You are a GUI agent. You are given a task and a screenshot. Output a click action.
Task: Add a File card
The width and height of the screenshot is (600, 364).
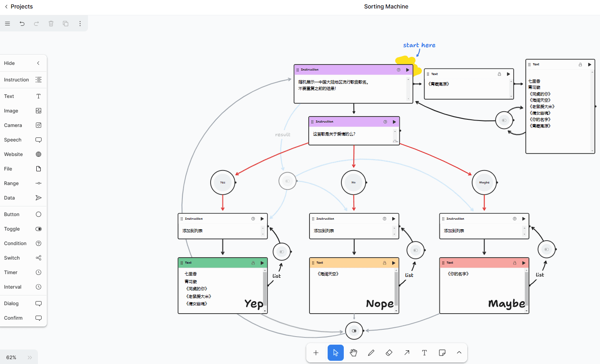pos(23,169)
